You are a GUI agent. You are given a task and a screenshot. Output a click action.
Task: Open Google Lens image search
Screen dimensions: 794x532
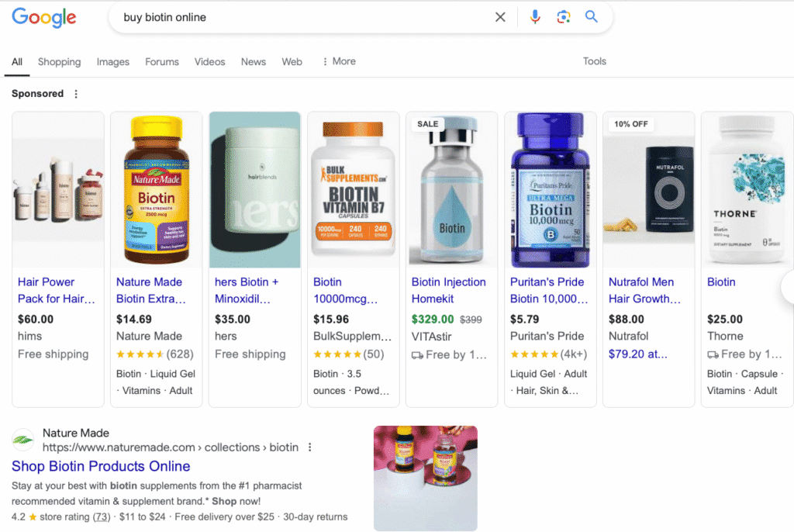564,17
